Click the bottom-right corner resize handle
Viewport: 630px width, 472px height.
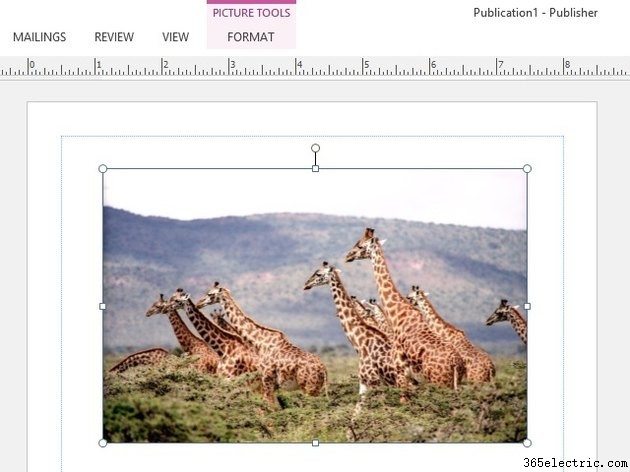tap(527, 443)
